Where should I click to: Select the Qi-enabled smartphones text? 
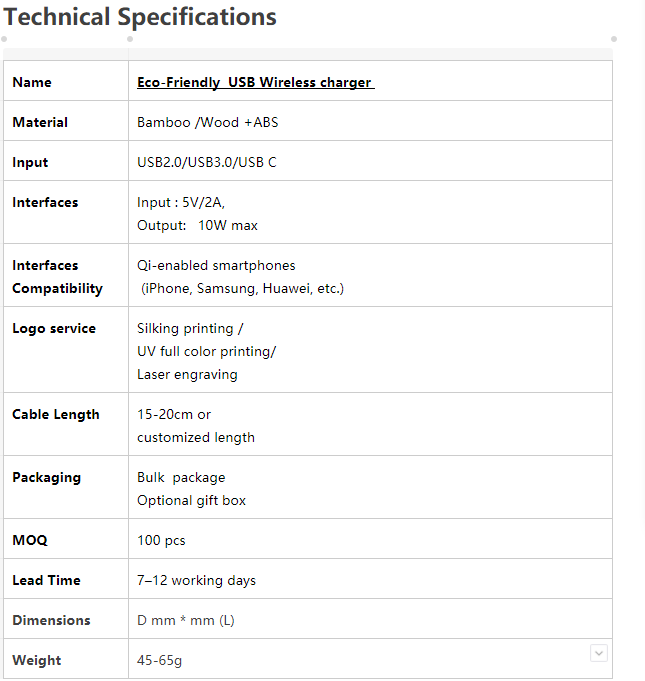tap(216, 265)
